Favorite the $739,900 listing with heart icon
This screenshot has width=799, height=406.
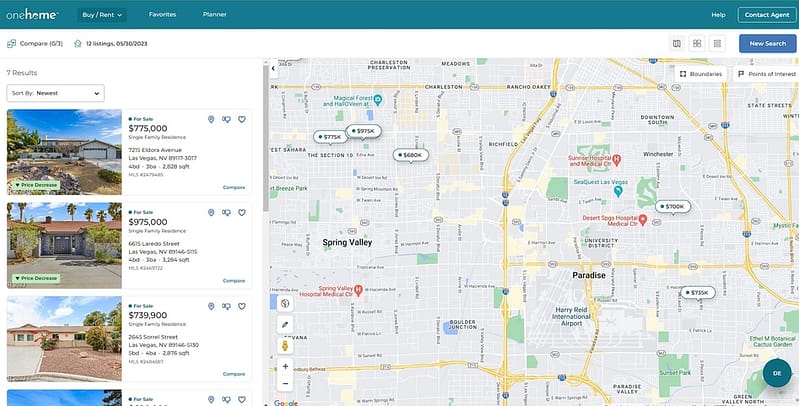(x=242, y=306)
